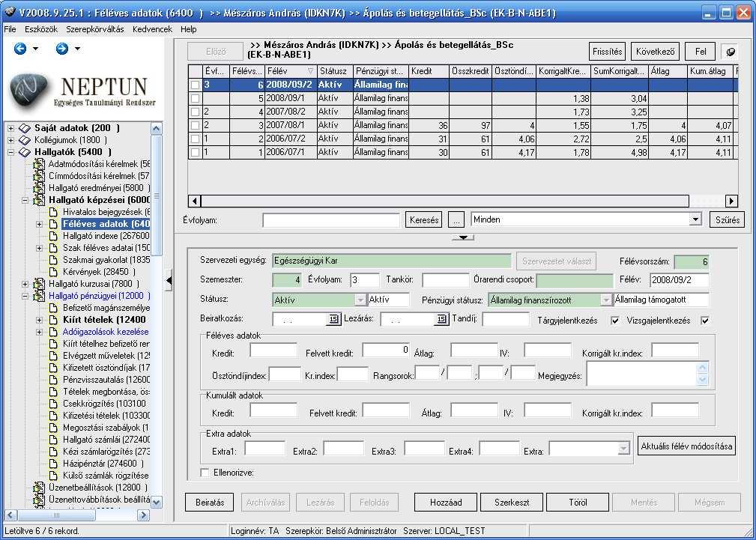Image resolution: width=756 pixels, height=540 pixels.
Task: Check the row 2008/09/1 checkbox
Action: 195,98
